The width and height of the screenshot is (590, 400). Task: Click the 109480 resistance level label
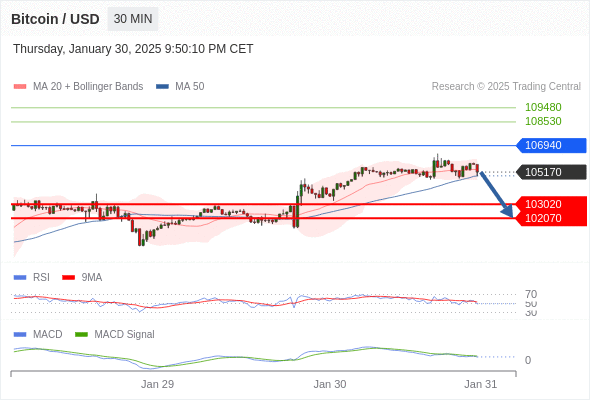(543, 107)
